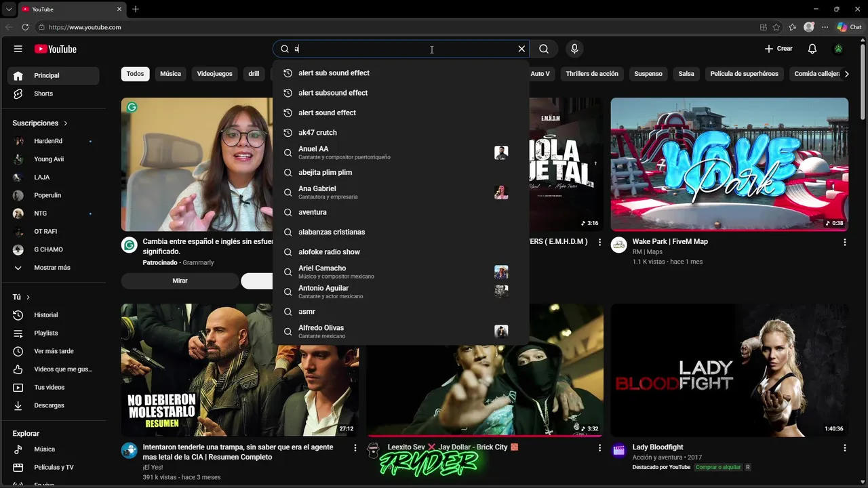Open Playlists in the sidebar
This screenshot has height=488, width=868.
pos(54,333)
